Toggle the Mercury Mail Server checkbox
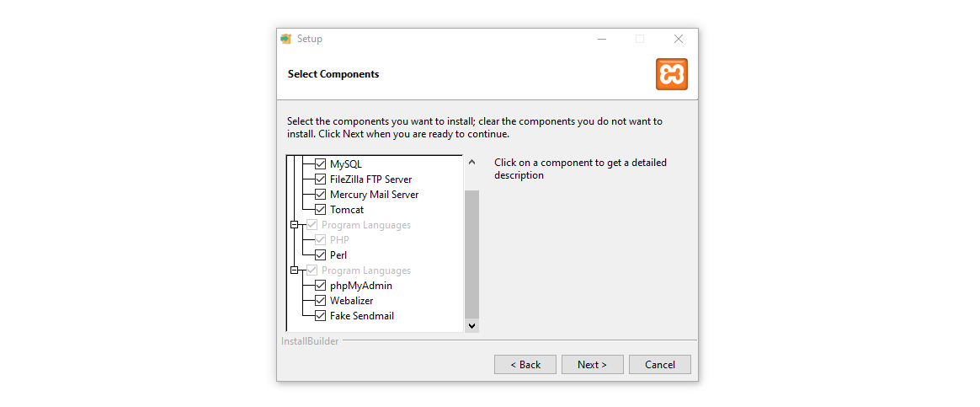 tap(320, 195)
